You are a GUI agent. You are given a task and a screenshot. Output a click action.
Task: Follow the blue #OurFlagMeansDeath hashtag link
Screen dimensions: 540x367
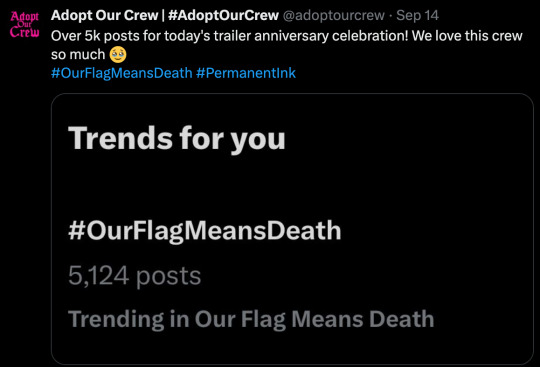(x=122, y=73)
